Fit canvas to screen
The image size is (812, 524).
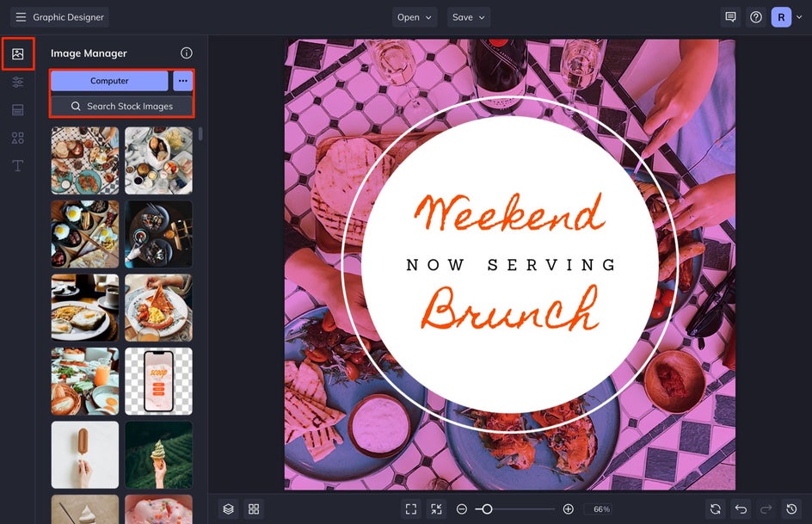(411, 509)
